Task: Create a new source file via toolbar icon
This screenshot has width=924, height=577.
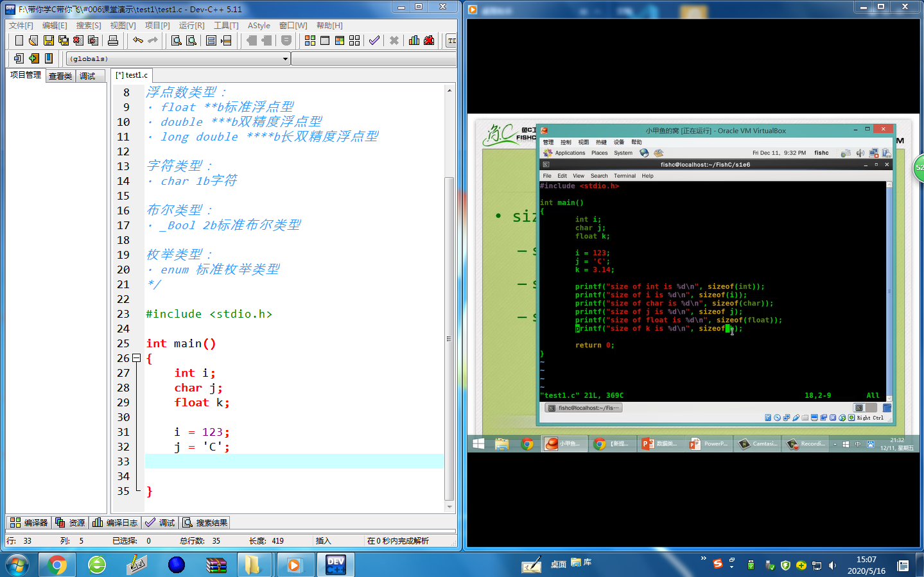Action: point(19,40)
